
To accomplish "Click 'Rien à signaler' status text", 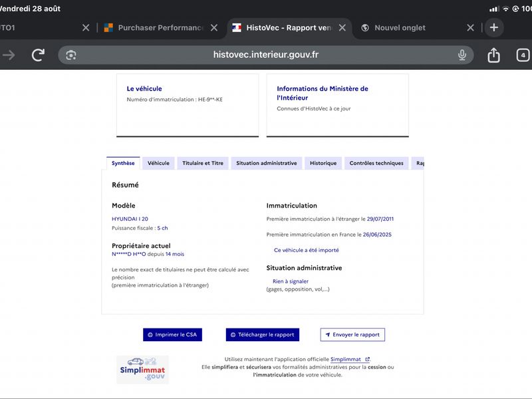I will click(x=291, y=281).
